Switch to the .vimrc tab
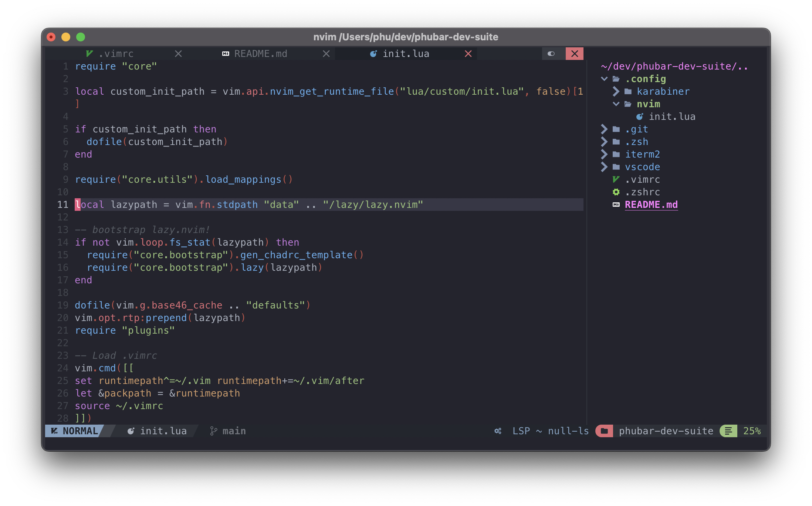Viewport: 812px width, 506px height. pyautogui.click(x=116, y=54)
